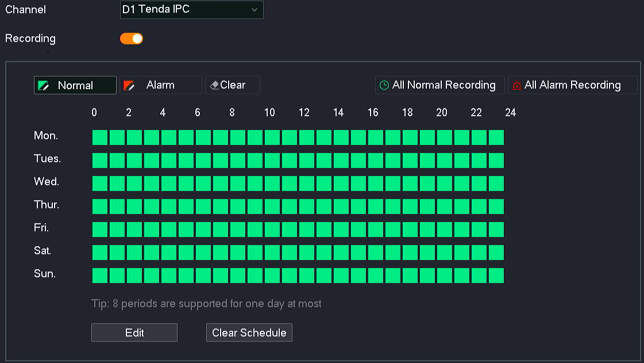This screenshot has width=644, height=363.
Task: Click the green clock All Normal Recording icon
Action: tap(384, 86)
